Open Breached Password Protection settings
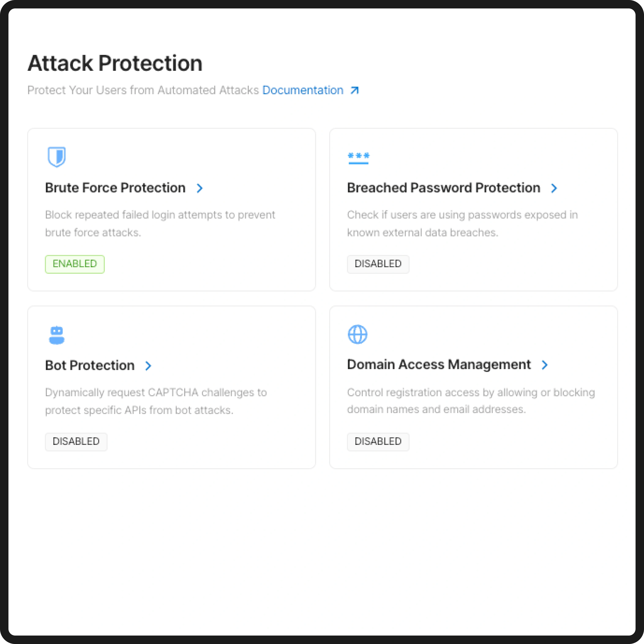Viewport: 644px width, 644px height. 443,188
